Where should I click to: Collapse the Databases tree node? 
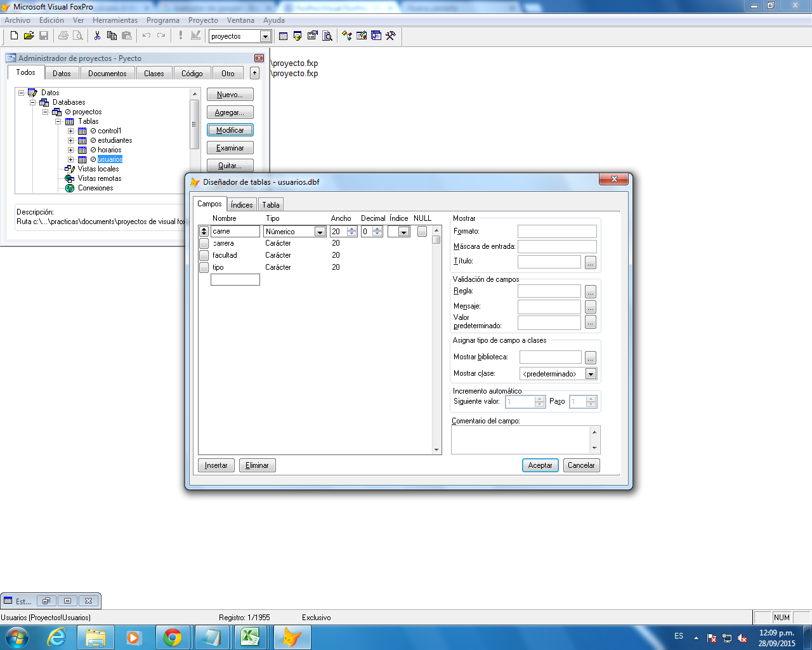tap(33, 102)
